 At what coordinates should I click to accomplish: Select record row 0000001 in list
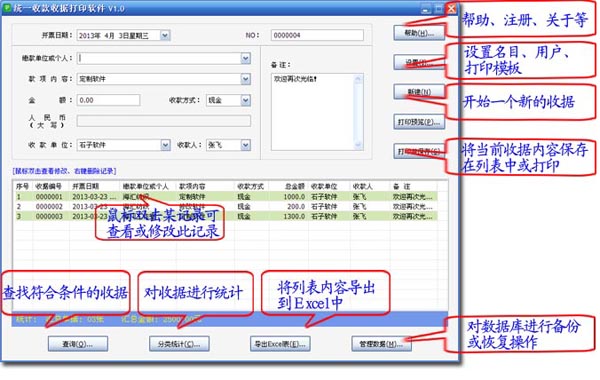[226, 197]
